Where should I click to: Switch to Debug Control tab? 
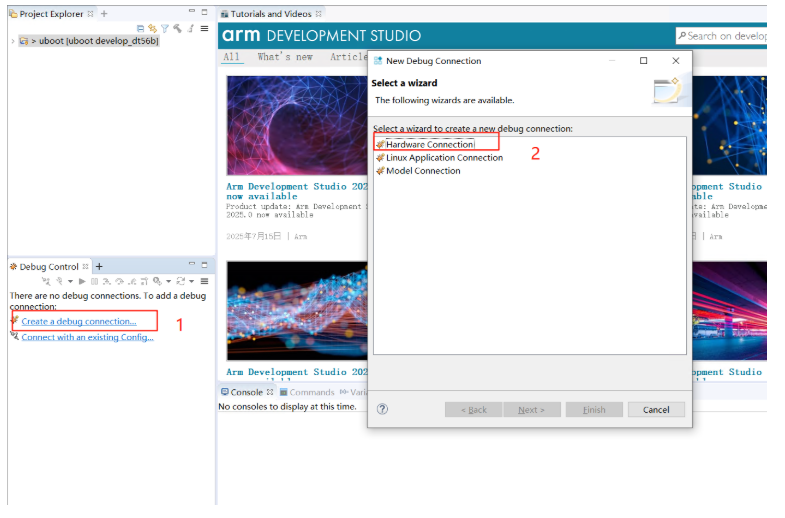point(49,267)
